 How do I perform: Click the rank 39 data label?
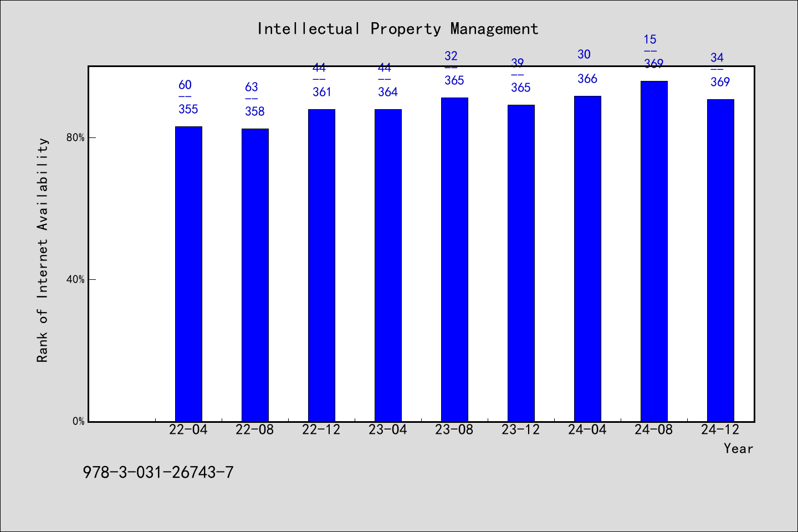pyautogui.click(x=518, y=63)
